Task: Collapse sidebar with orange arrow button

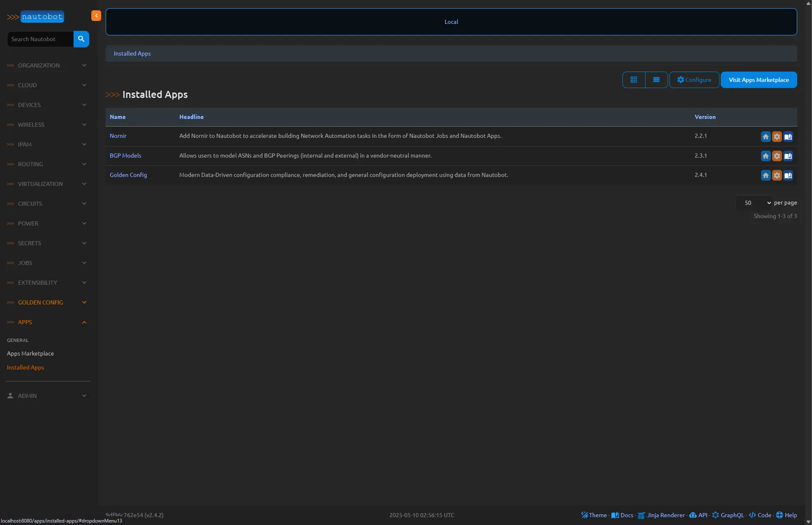Action: [96, 16]
